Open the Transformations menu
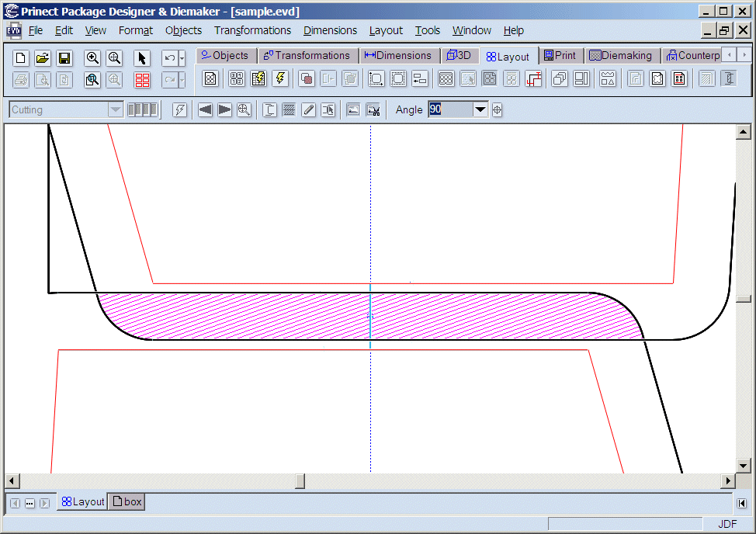This screenshot has width=756, height=534. coord(252,30)
